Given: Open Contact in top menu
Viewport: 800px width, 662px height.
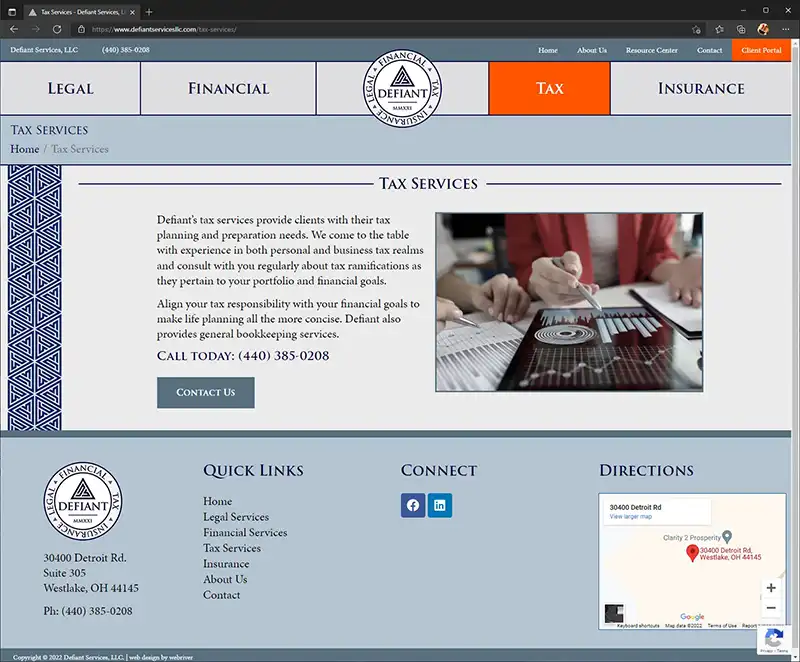Looking at the screenshot, I should pos(709,50).
